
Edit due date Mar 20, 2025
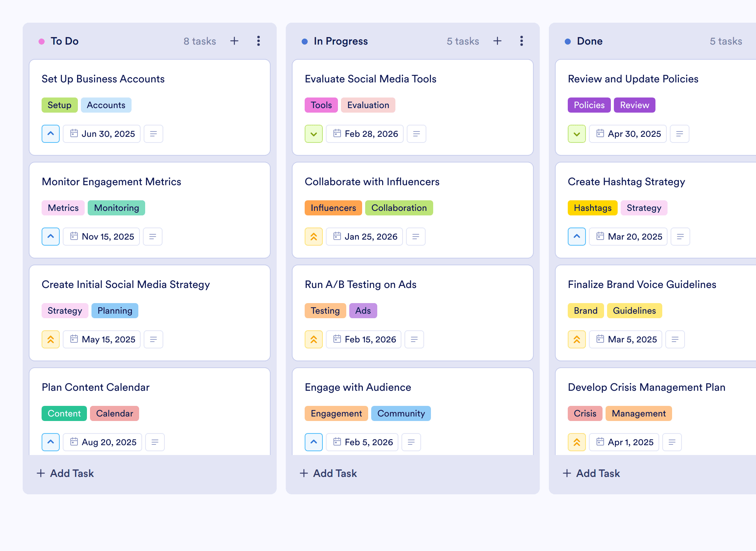[x=628, y=237]
